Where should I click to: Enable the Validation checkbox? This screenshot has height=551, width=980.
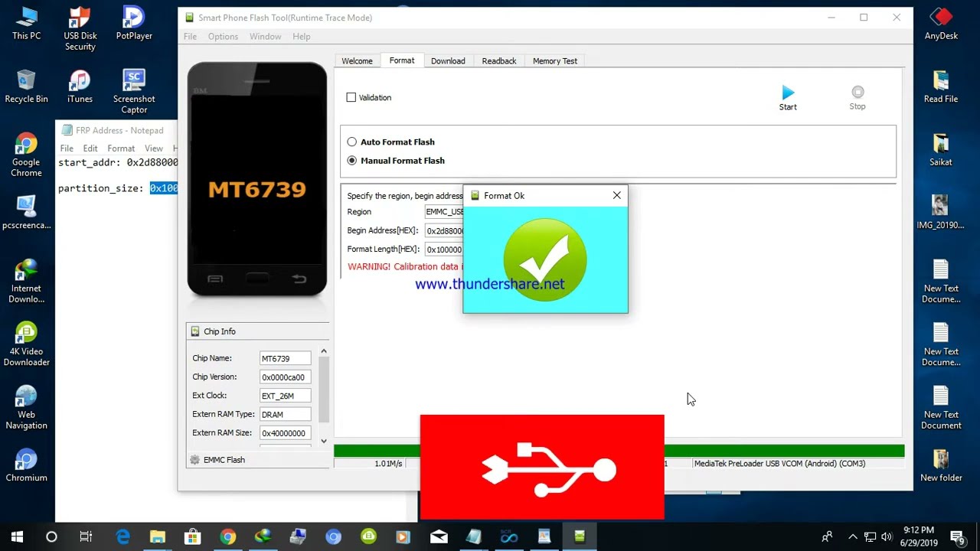351,97
